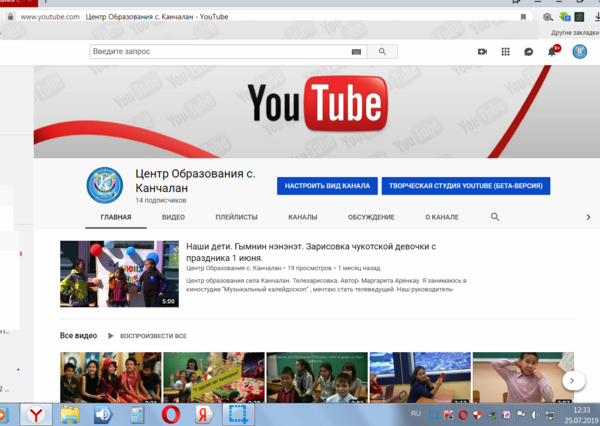Open the О КАНАЛЕ tab
Image resolution: width=600 pixels, height=426 pixels.
442,217
